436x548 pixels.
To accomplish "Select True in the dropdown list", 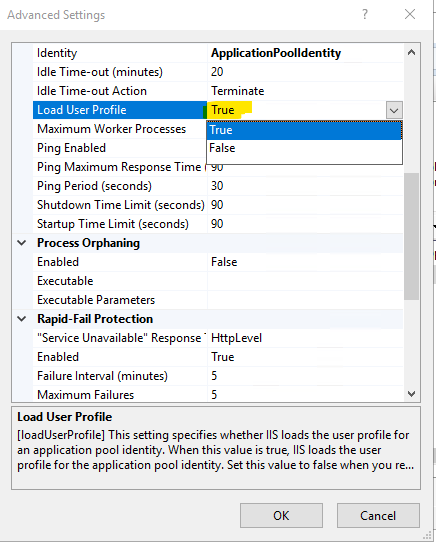I will pyautogui.click(x=304, y=130).
